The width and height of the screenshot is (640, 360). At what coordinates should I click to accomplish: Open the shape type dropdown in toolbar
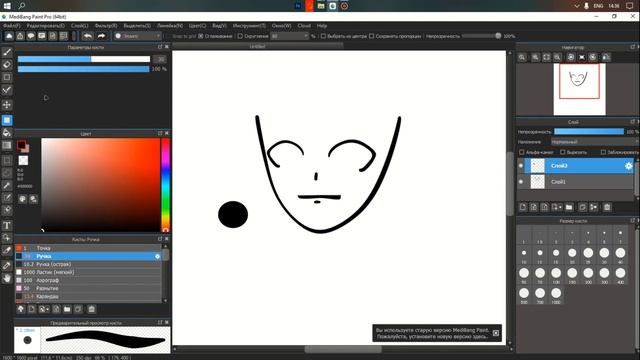[138, 36]
